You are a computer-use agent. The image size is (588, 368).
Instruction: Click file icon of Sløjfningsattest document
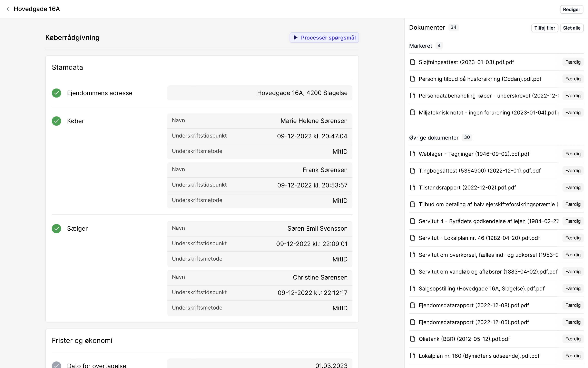coord(412,62)
